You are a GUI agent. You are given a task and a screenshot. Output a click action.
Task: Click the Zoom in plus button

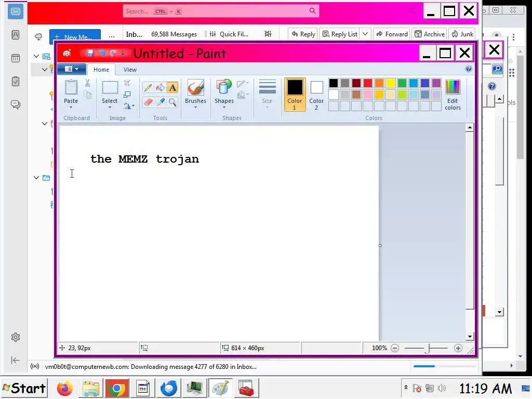pos(458,348)
